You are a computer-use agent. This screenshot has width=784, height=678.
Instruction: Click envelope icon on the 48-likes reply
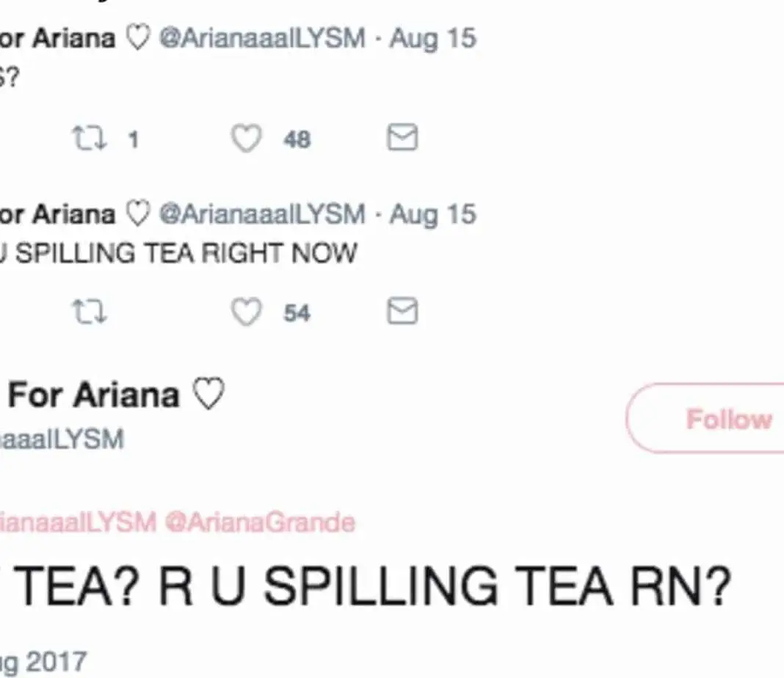coord(402,137)
